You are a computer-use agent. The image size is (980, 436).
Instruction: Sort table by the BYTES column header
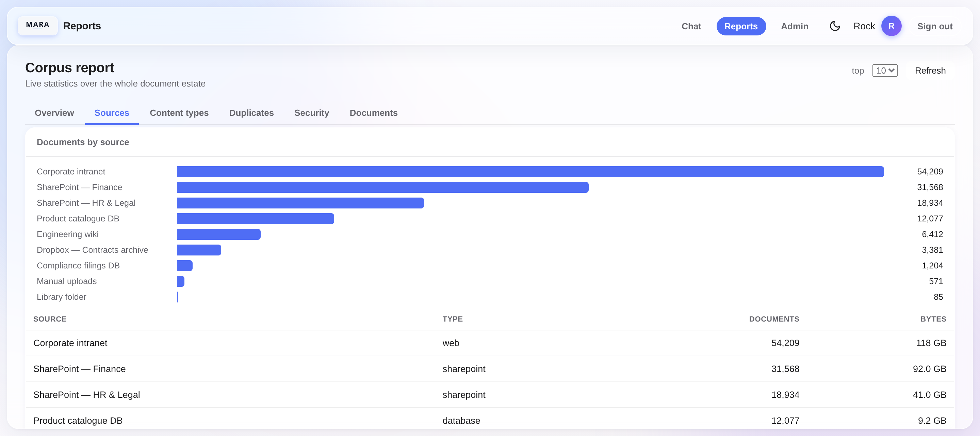tap(933, 319)
